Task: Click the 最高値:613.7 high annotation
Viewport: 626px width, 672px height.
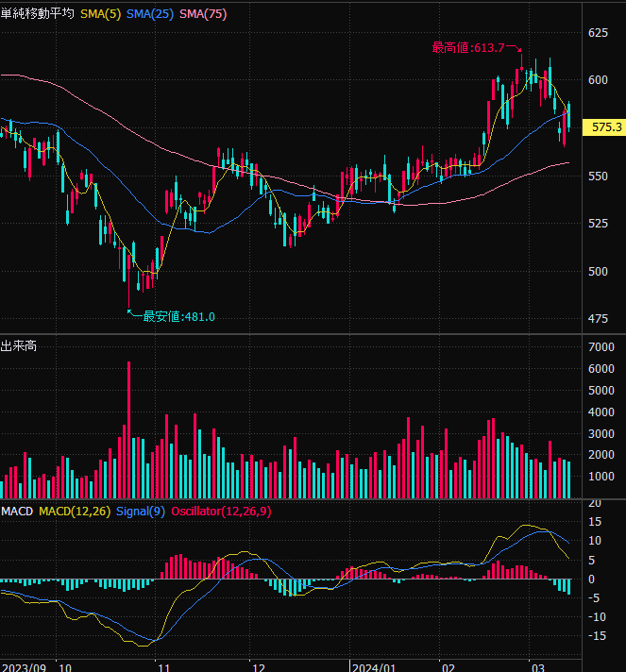Action: (x=468, y=47)
